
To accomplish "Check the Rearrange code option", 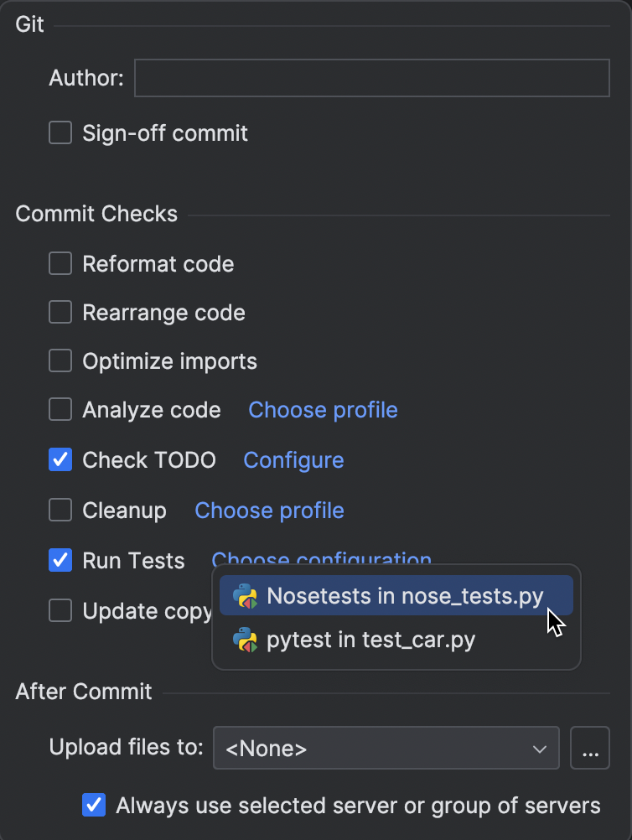I will [60, 312].
